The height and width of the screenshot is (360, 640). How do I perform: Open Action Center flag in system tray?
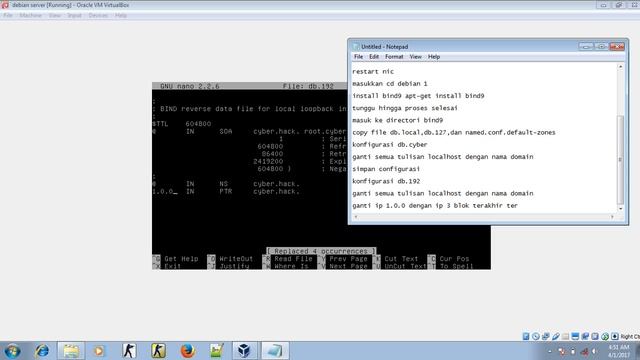(562, 351)
